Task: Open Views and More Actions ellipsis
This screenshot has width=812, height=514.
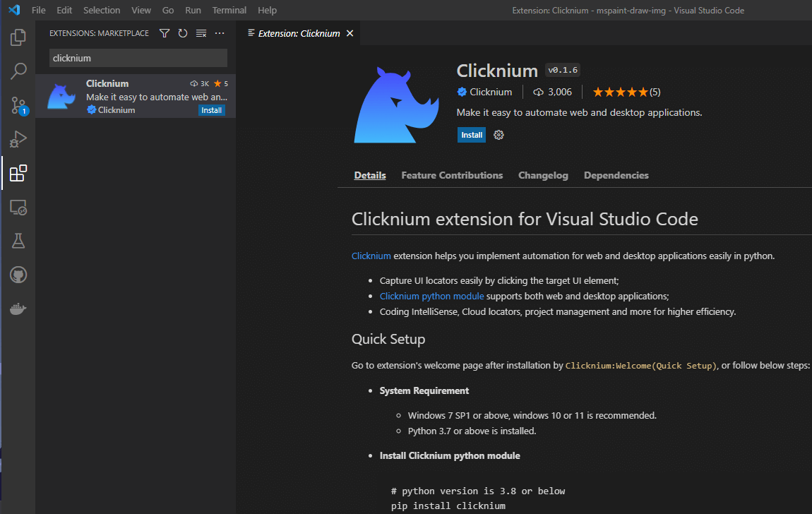Action: coord(220,33)
